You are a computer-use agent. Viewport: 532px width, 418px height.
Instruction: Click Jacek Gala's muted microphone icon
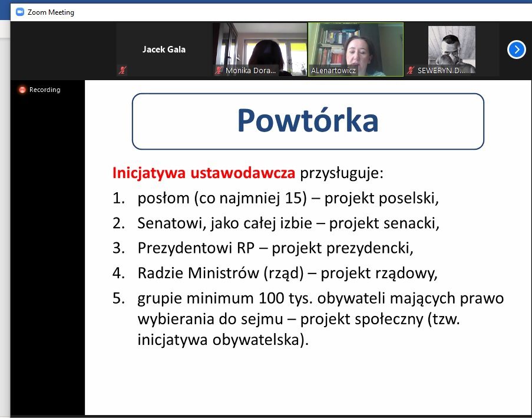[122, 70]
